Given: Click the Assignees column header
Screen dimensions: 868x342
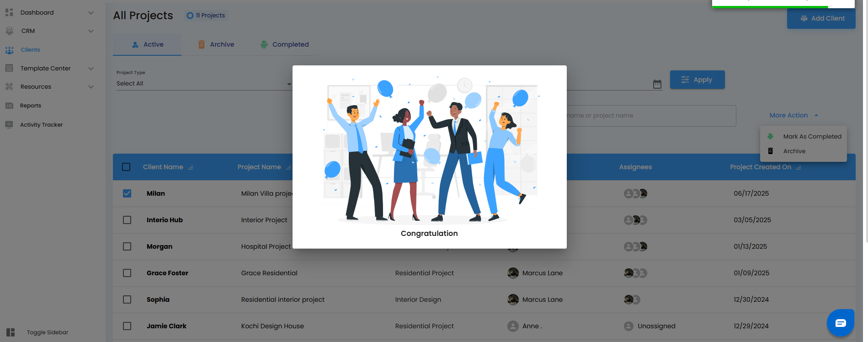Looking at the screenshot, I should point(635,167).
